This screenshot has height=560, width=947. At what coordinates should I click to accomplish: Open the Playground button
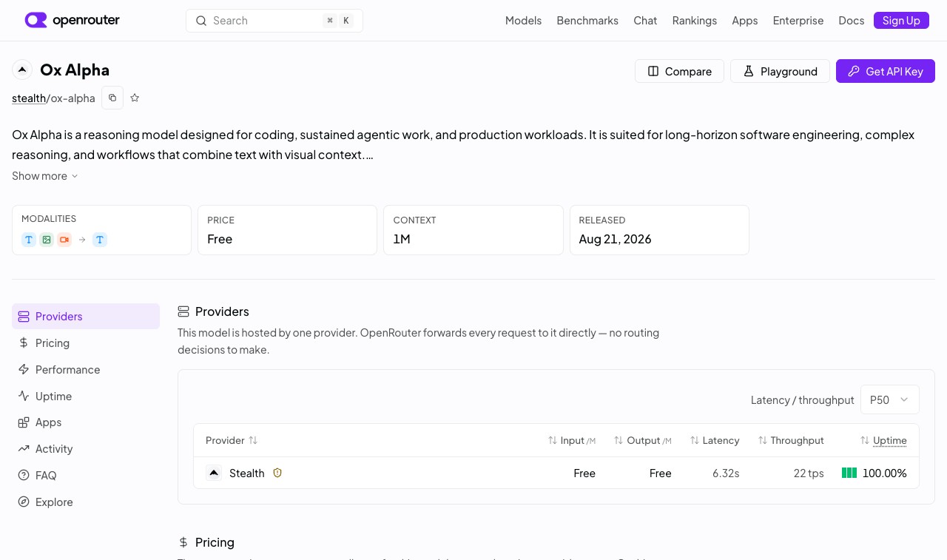click(x=780, y=71)
